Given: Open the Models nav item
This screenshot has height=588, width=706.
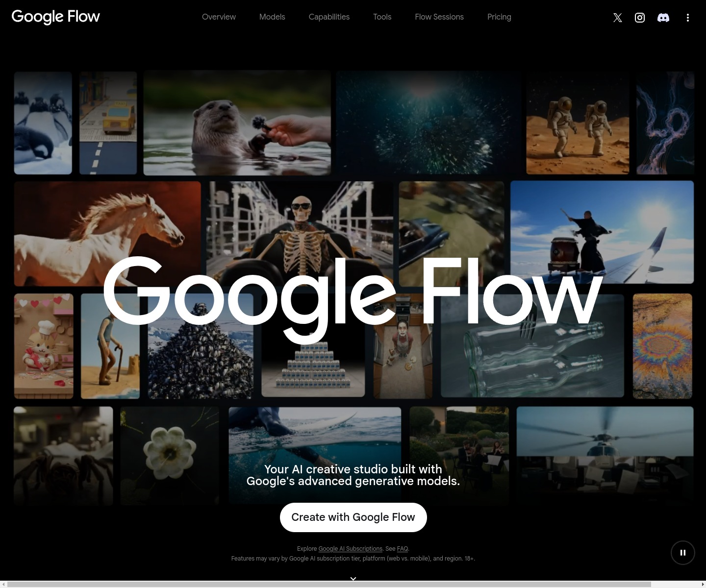Looking at the screenshot, I should [272, 17].
